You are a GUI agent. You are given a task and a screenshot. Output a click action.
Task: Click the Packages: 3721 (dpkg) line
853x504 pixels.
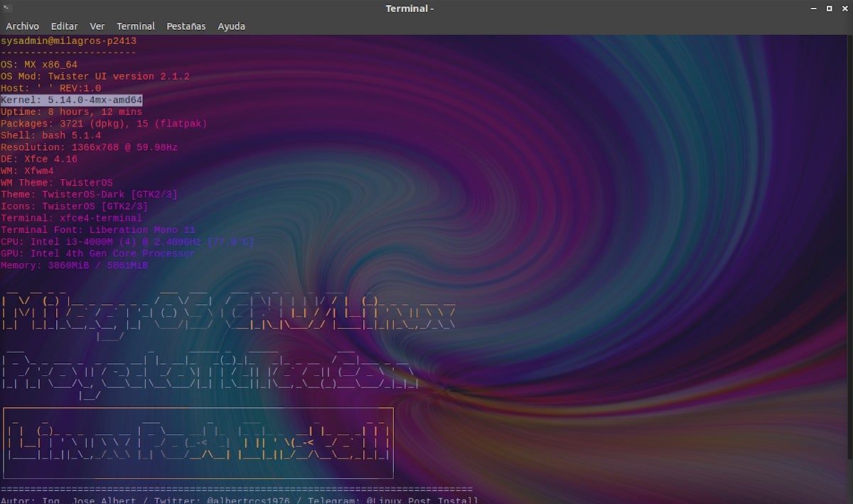(x=104, y=124)
